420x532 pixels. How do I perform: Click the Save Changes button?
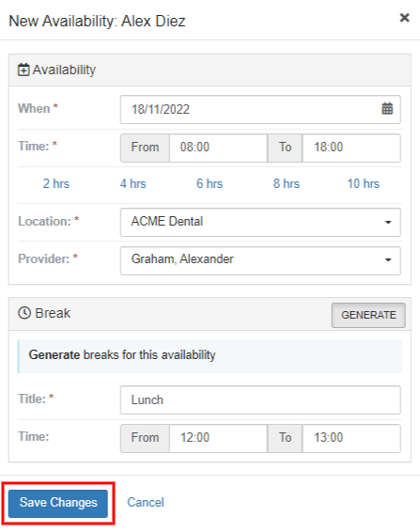click(58, 504)
